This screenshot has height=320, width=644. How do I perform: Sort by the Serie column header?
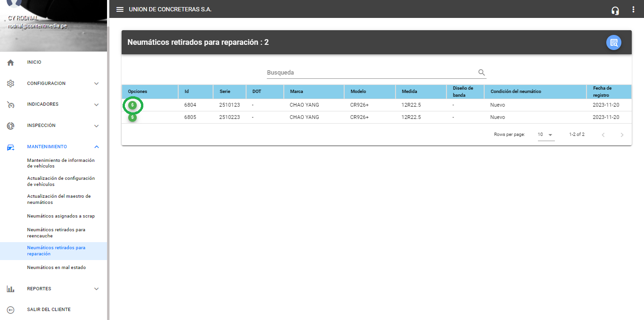[x=224, y=92]
